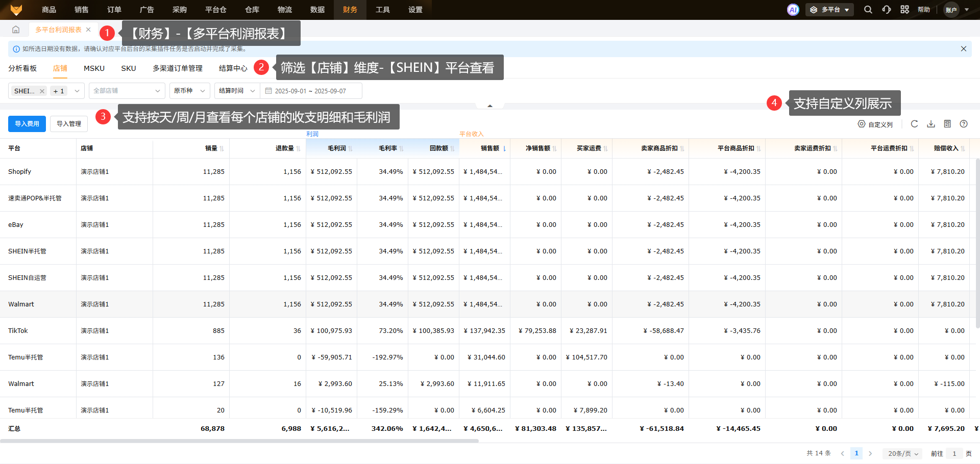Open the 原币种 currency dropdown
This screenshot has width=980, height=464.
pyautogui.click(x=189, y=91)
